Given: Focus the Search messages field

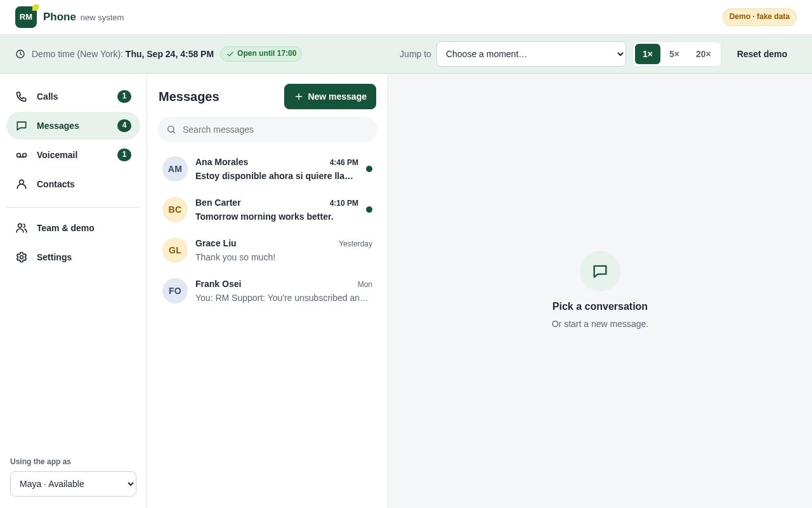Looking at the screenshot, I should click(267, 130).
